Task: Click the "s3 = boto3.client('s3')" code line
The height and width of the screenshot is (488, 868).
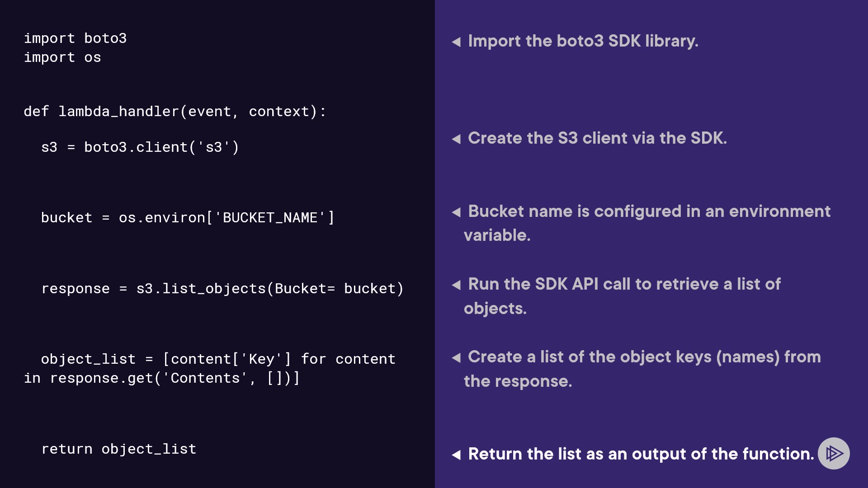Action: tap(140, 147)
